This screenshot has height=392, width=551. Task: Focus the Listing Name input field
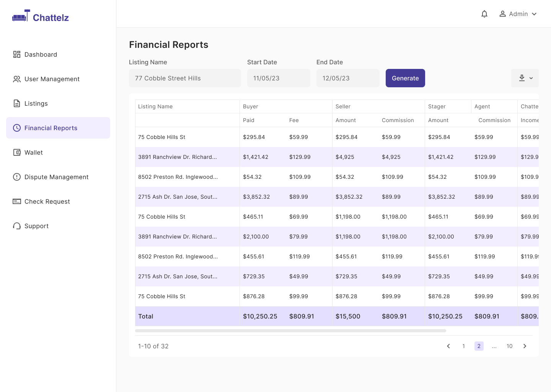coord(185,78)
